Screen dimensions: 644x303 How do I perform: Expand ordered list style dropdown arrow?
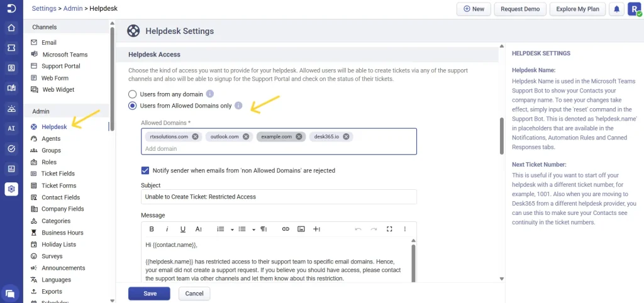(x=232, y=229)
